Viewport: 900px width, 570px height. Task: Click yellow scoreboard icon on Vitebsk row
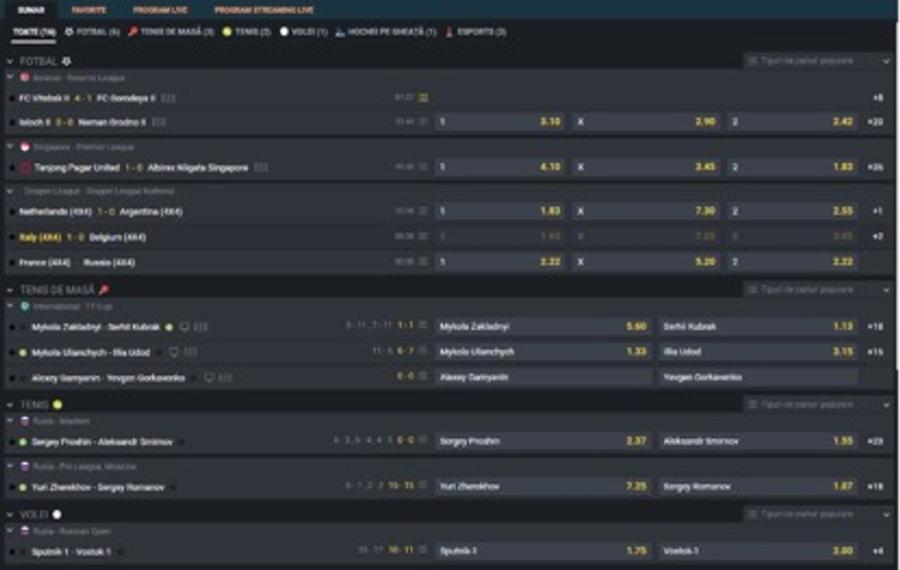[423, 98]
